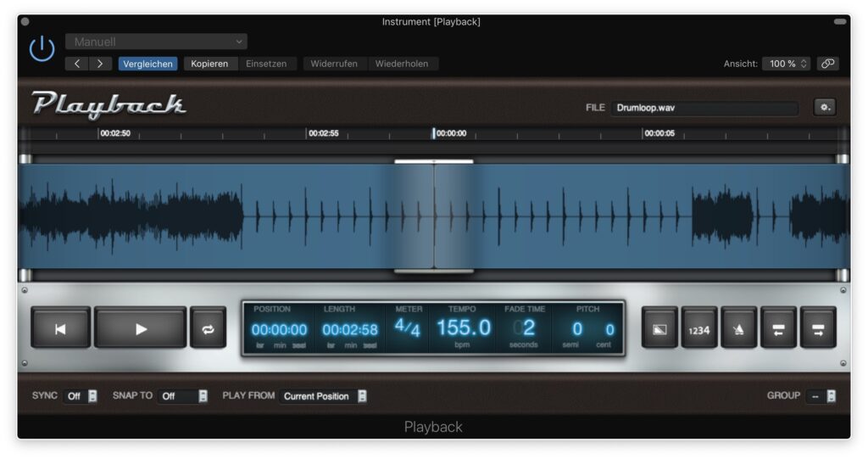The height and width of the screenshot is (459, 868).
Task: Open the Manuell preset dropdown
Action: [156, 42]
